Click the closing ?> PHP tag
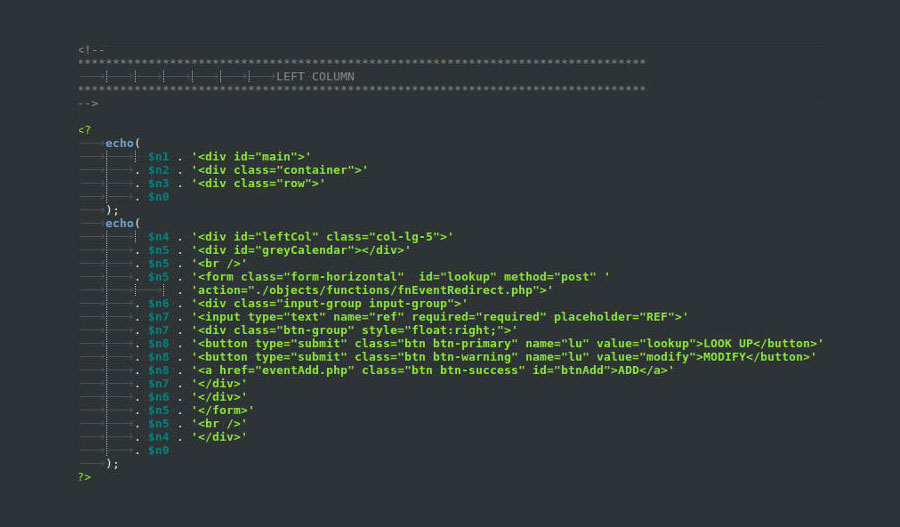The width and height of the screenshot is (900, 527). point(84,476)
